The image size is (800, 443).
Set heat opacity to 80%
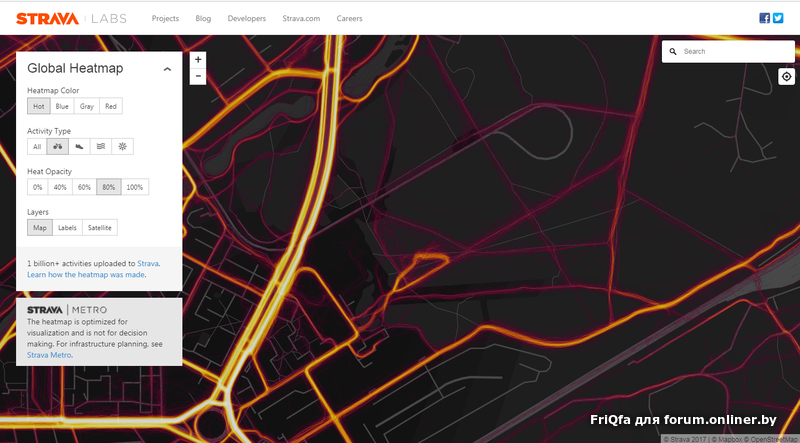[x=109, y=187]
